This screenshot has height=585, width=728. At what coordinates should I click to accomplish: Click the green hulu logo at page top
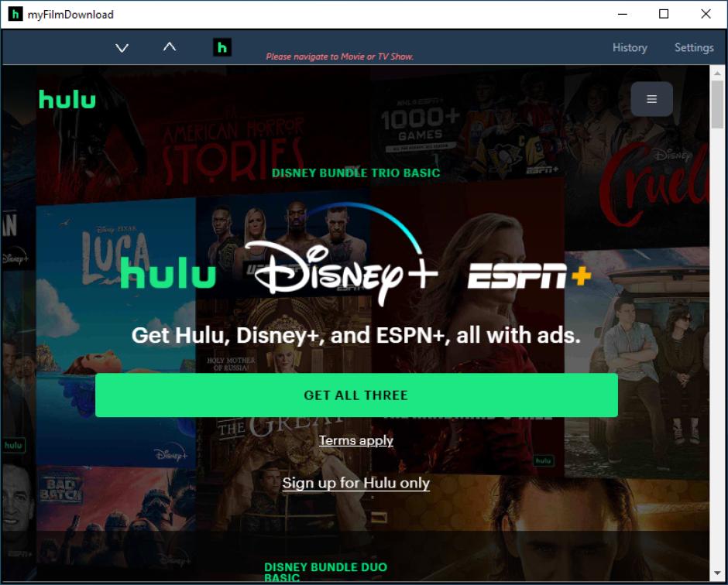coord(67,99)
